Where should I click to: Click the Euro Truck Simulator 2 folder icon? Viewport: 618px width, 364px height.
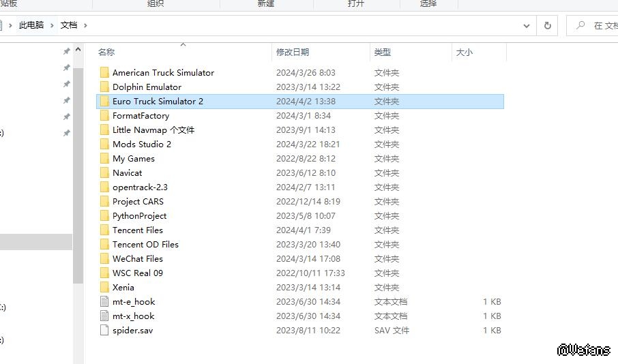click(x=104, y=102)
